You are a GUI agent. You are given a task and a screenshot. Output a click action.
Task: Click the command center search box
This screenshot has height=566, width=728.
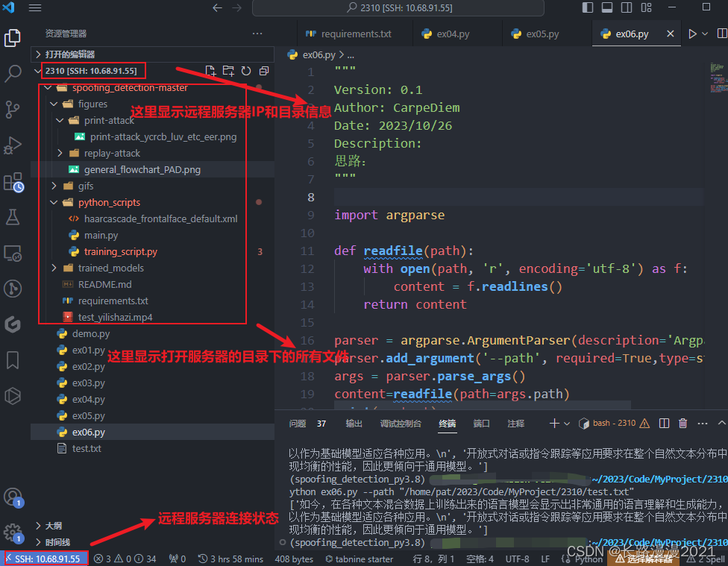pos(398,8)
